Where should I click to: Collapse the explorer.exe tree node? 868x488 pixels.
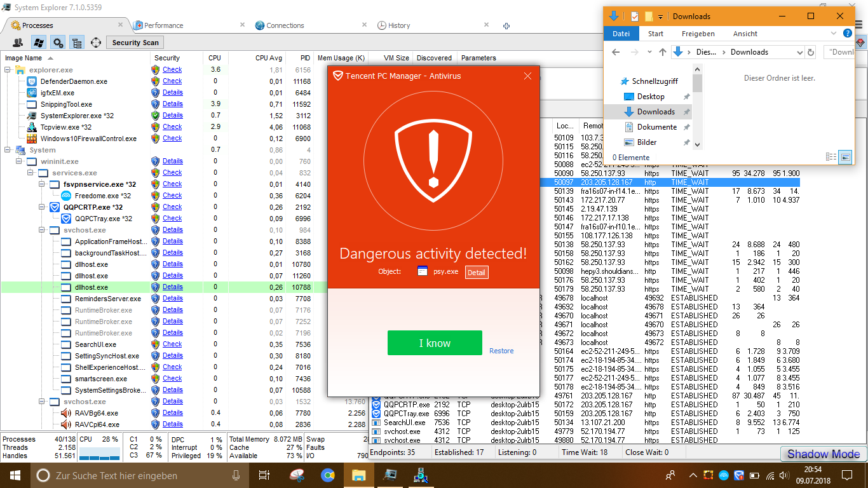pos(8,70)
